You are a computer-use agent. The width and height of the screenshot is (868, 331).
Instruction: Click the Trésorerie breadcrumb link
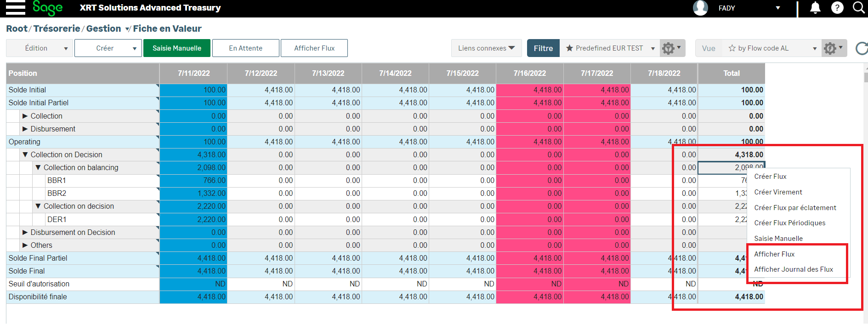pyautogui.click(x=57, y=29)
